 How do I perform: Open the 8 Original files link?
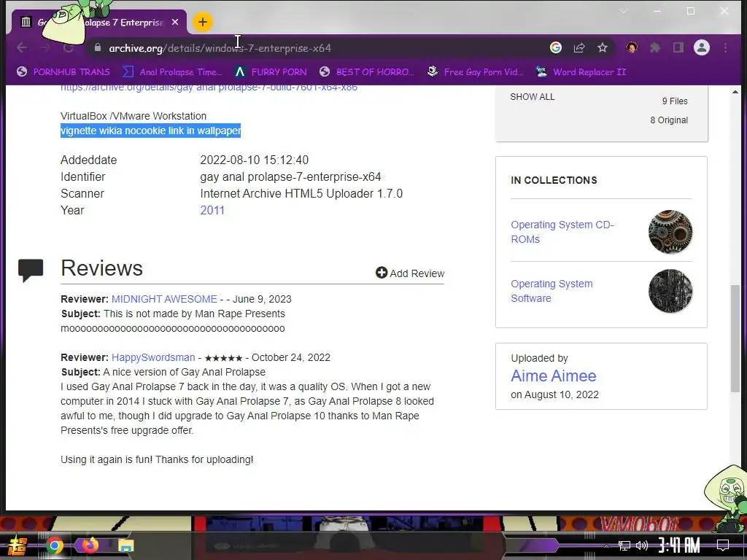tap(669, 120)
